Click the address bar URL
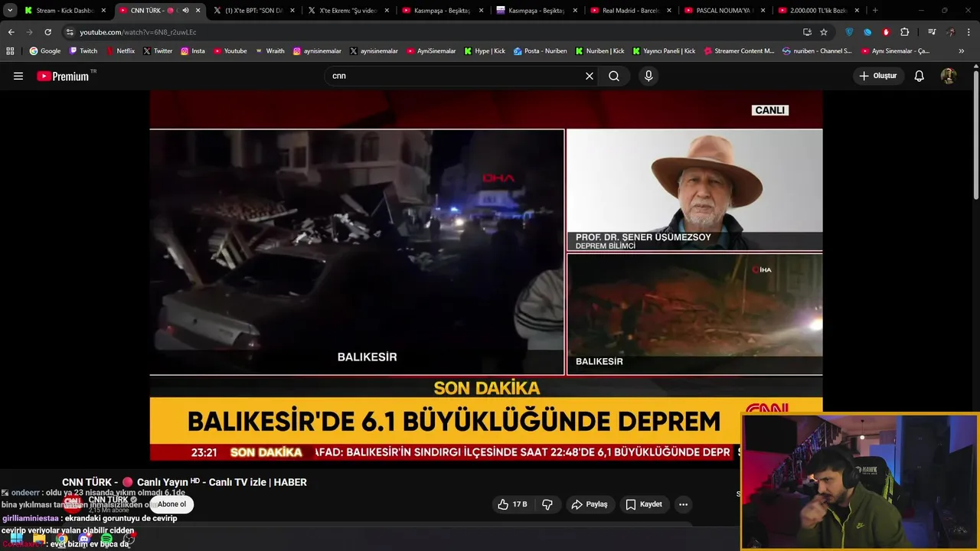Viewport: 980px width, 551px height. click(x=138, y=32)
